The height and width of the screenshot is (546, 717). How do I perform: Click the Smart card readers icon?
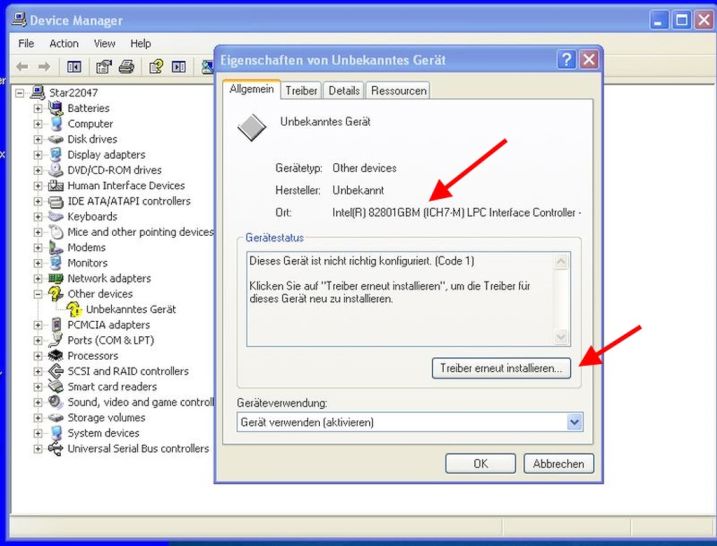(x=56, y=386)
